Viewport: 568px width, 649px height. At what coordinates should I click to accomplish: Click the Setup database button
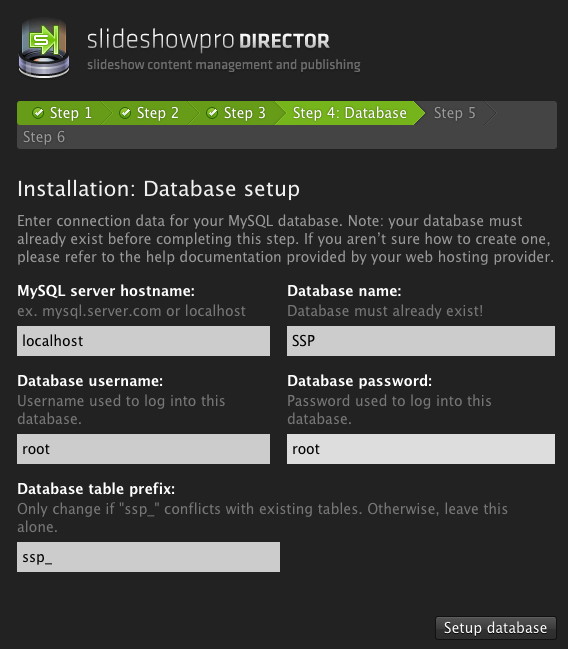[x=496, y=628]
